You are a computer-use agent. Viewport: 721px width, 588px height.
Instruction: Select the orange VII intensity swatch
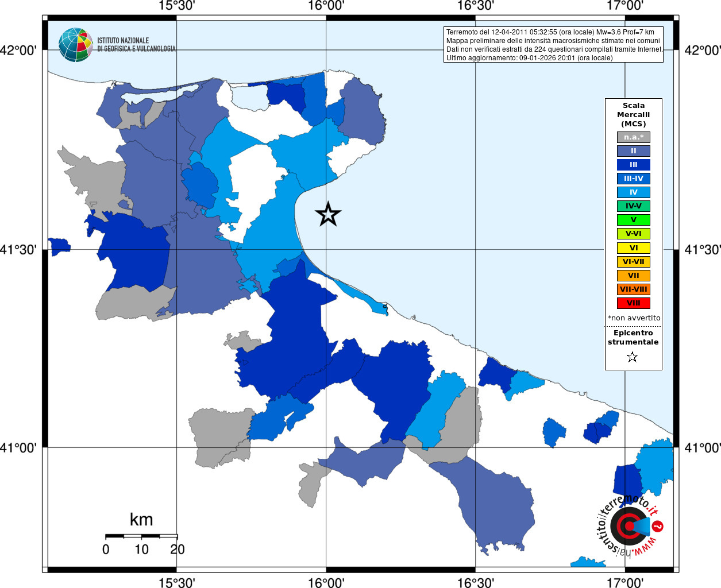pyautogui.click(x=634, y=276)
